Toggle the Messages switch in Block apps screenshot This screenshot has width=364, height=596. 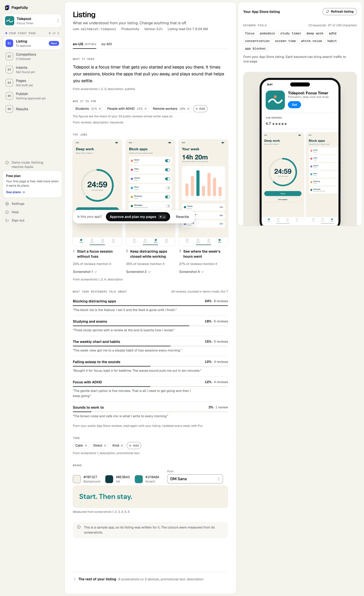point(168,206)
